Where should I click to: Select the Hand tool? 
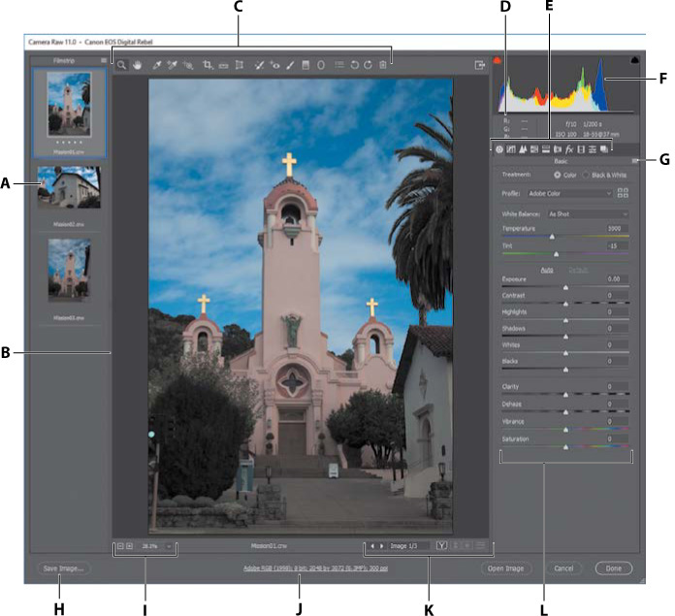coord(137,66)
